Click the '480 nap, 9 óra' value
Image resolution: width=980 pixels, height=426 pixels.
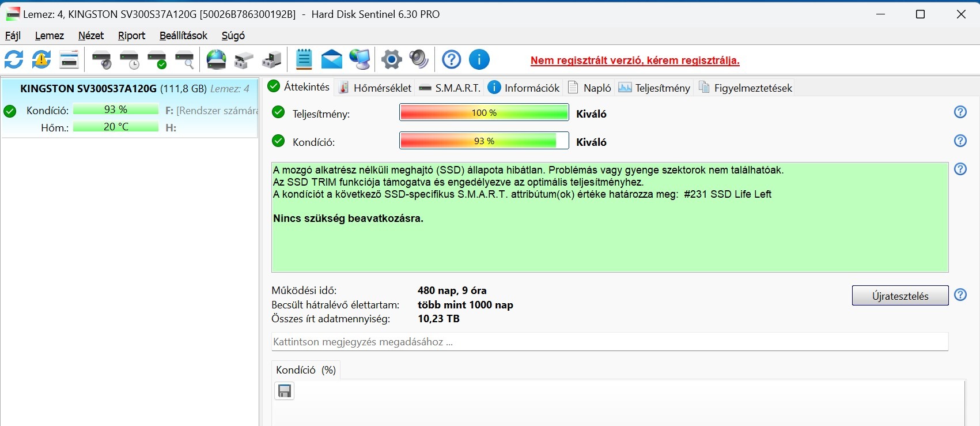tap(452, 291)
